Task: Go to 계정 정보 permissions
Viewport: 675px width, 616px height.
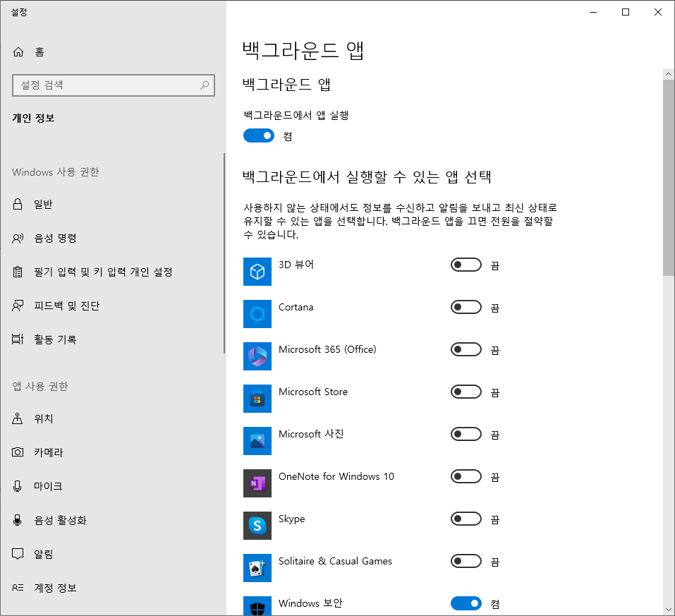Action: tap(112, 588)
